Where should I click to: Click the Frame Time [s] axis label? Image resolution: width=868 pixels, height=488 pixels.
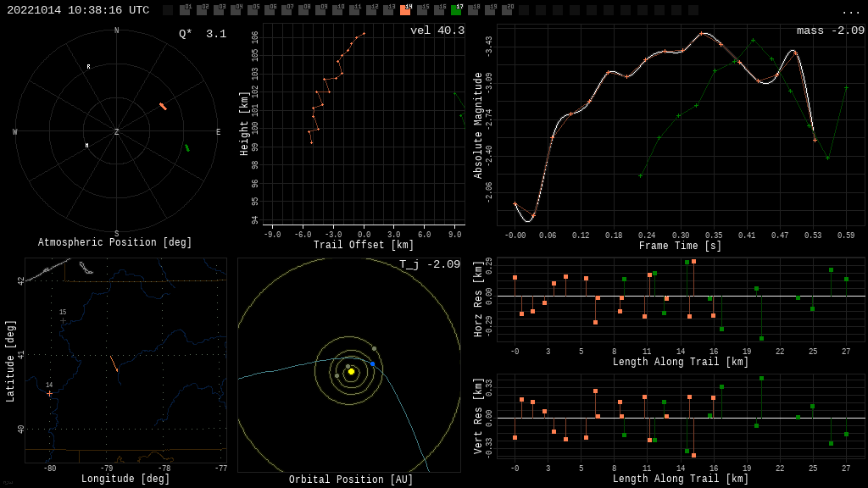click(x=681, y=246)
